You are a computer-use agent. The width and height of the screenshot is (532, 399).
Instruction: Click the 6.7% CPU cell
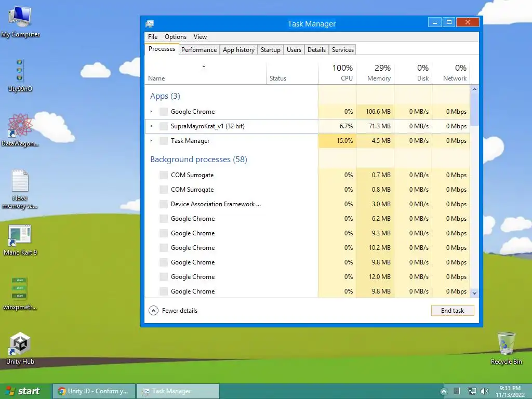337,126
